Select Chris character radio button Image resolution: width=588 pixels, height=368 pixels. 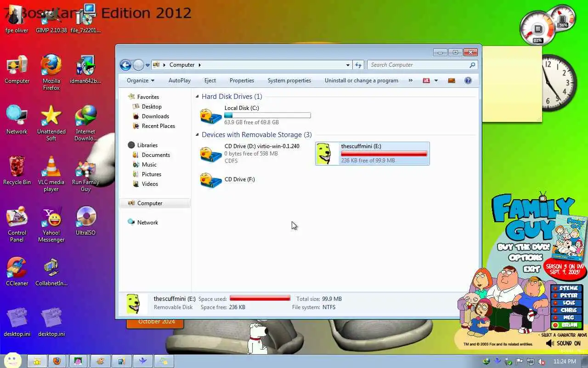pyautogui.click(x=555, y=310)
